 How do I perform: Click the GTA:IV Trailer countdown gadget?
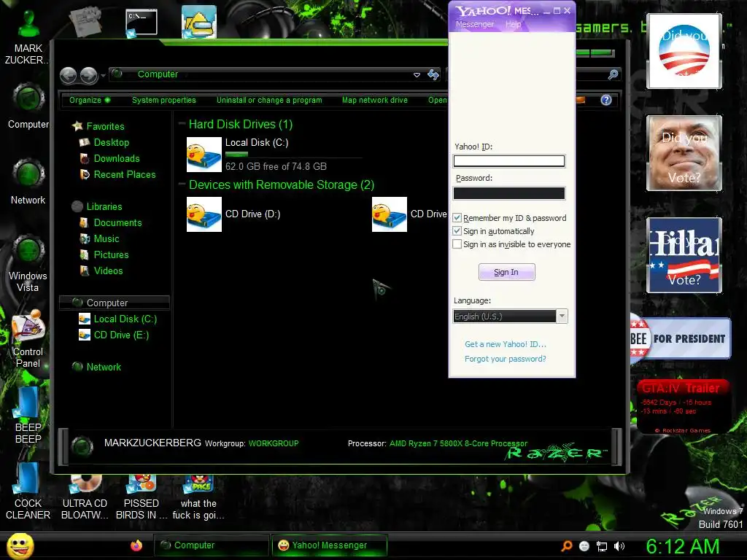click(683, 407)
